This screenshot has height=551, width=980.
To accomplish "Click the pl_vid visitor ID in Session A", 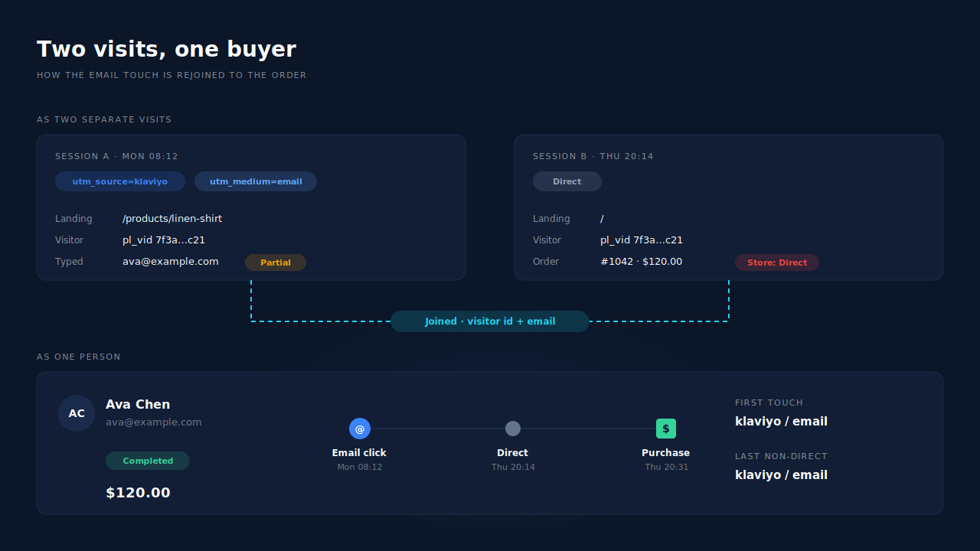I will tap(164, 240).
